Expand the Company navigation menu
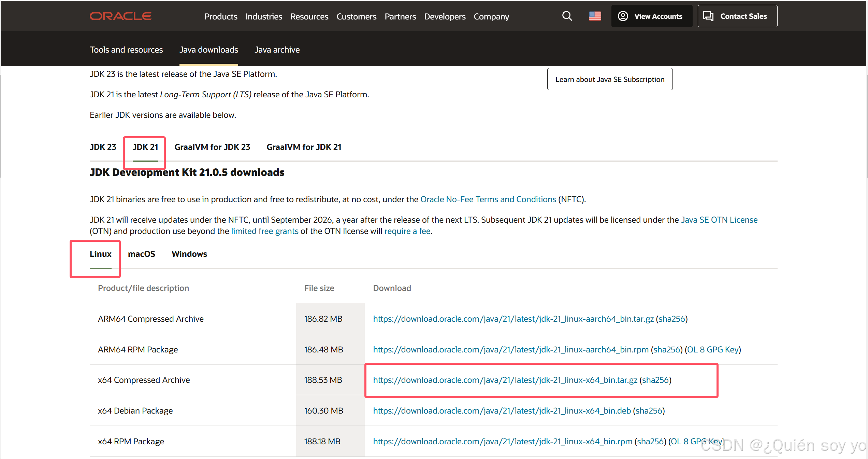 tap(491, 16)
